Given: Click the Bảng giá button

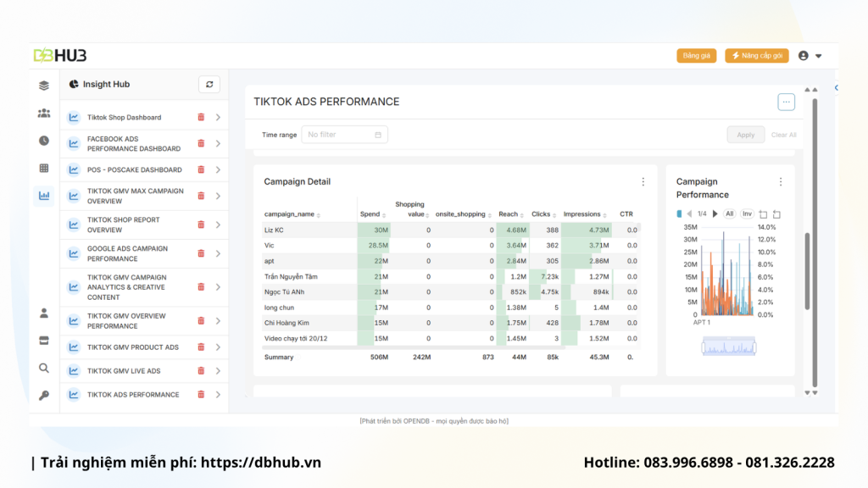Looking at the screenshot, I should tap(697, 55).
